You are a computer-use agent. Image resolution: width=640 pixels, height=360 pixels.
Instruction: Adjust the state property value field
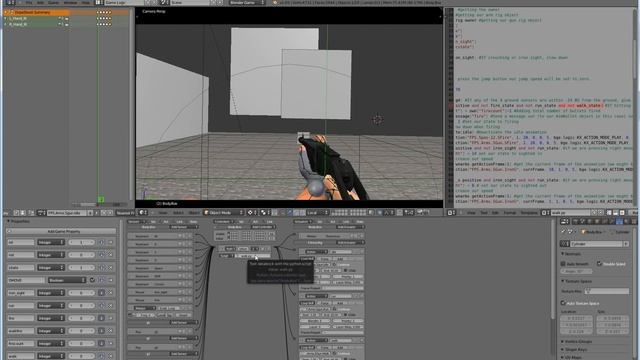coord(81,267)
